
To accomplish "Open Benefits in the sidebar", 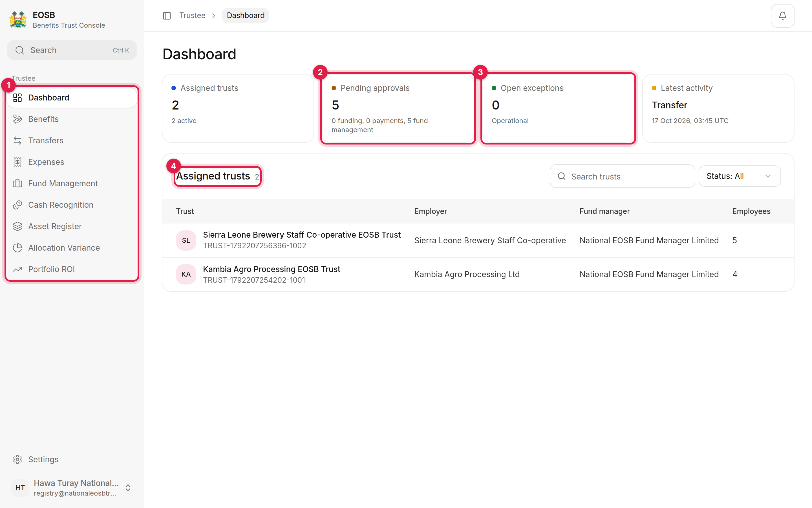I will pos(72,119).
